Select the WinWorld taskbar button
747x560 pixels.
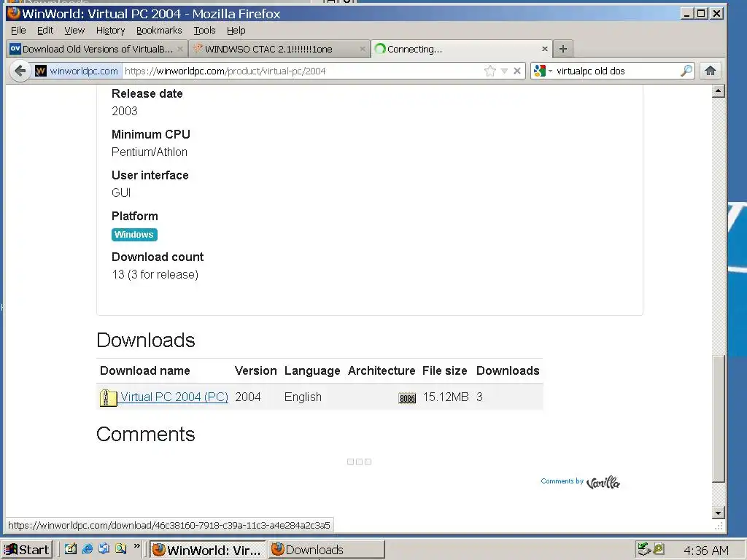(208, 550)
